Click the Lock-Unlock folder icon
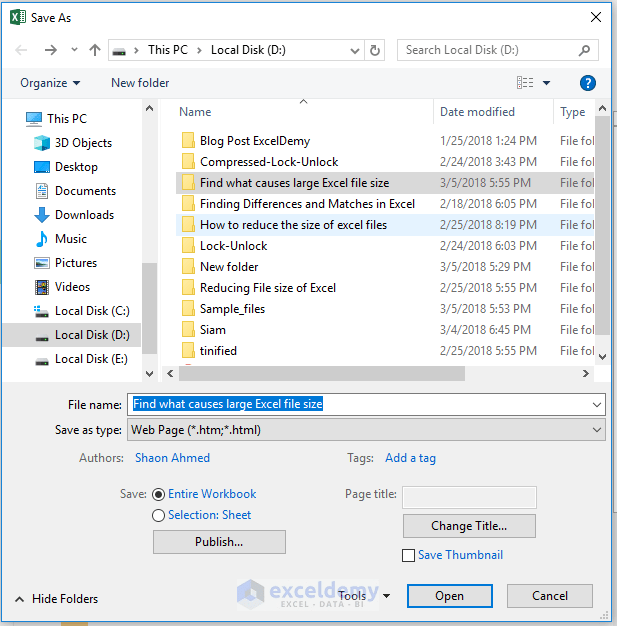 (188, 246)
